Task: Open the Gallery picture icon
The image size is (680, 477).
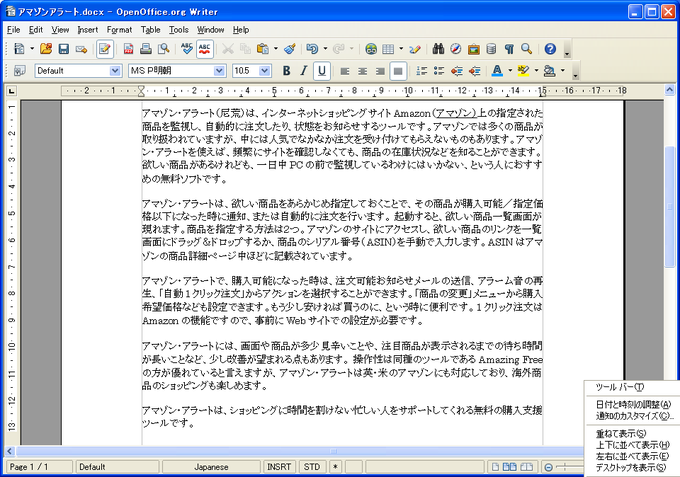Action: 474,49
